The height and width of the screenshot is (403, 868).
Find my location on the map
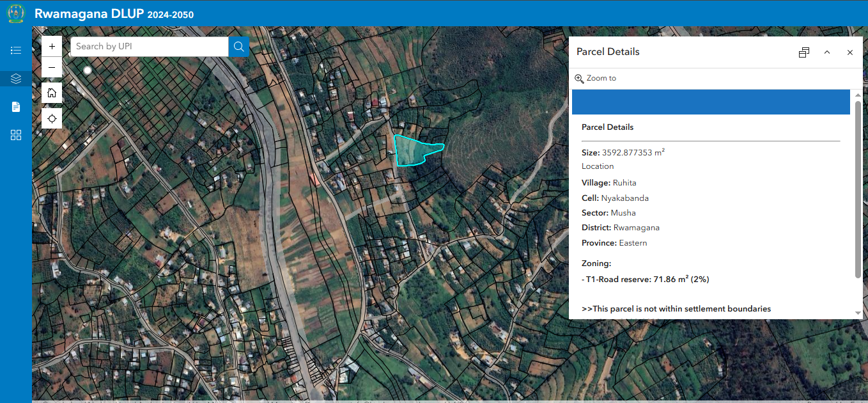pos(52,118)
